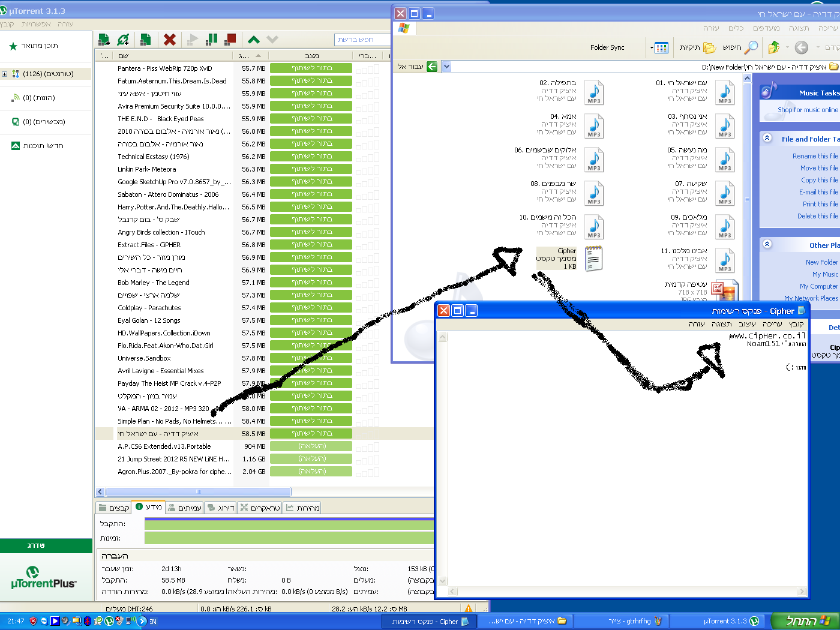
Task: Collapse the File and Folder Tasks panel
Action: coord(767,138)
